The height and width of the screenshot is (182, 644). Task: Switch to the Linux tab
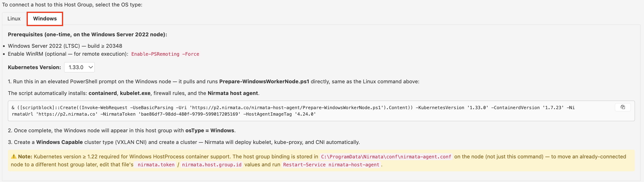pos(14,19)
